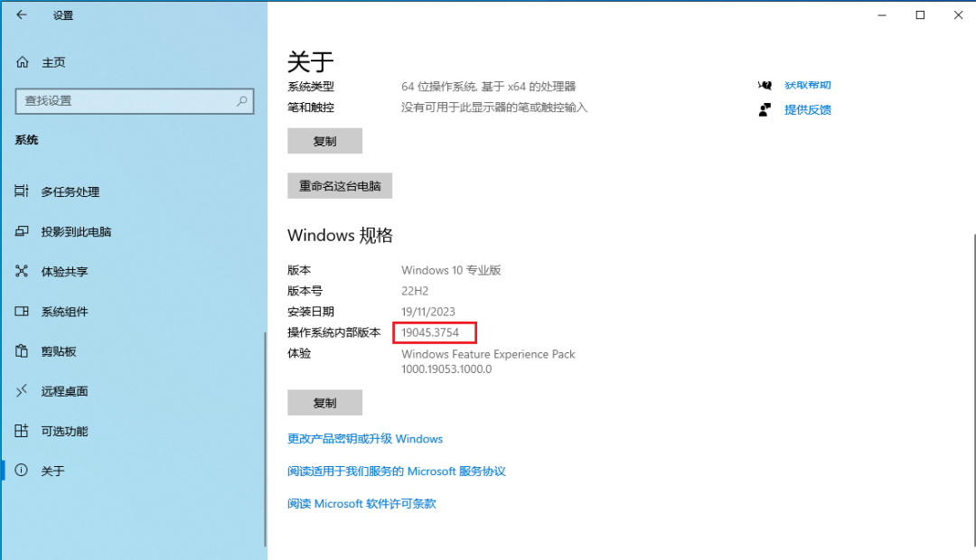Click 重命名这台电脑 button

(x=340, y=186)
